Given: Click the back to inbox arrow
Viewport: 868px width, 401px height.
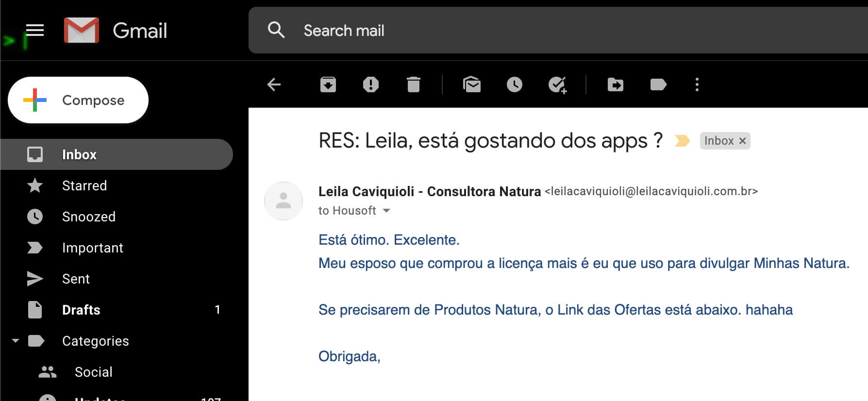Looking at the screenshot, I should coord(274,84).
